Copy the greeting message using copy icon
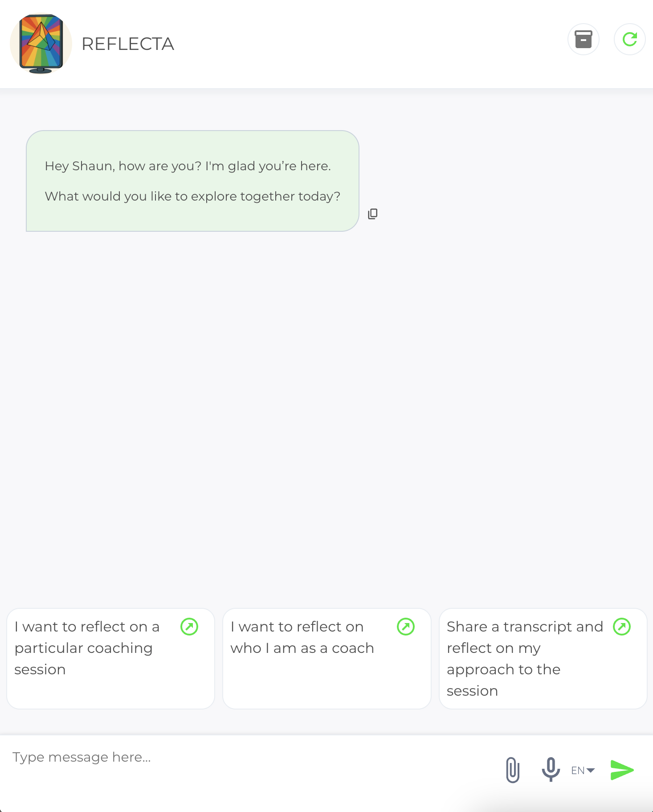 [x=373, y=214]
